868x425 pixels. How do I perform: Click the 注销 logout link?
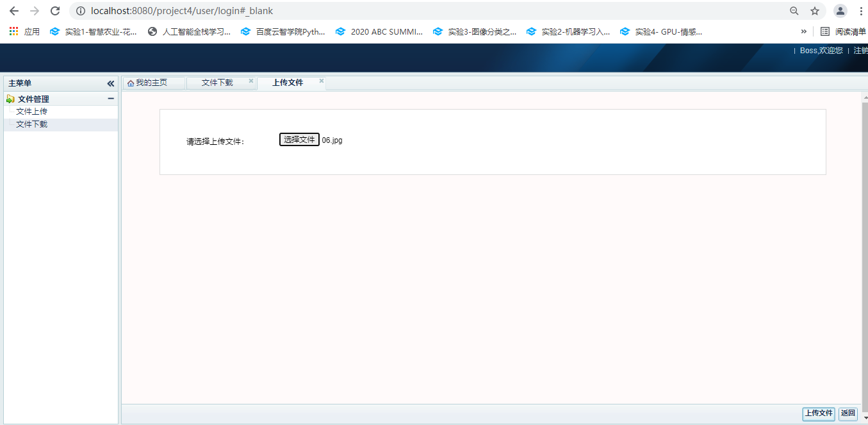pos(860,51)
